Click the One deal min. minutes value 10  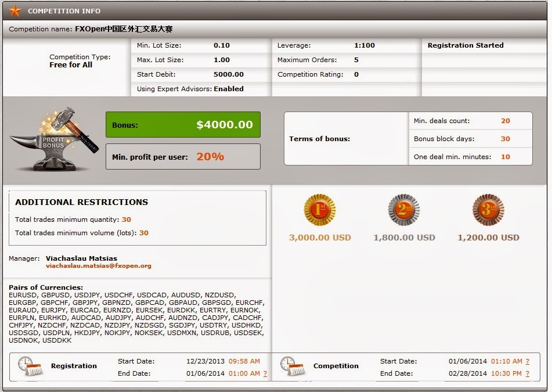[x=506, y=157]
